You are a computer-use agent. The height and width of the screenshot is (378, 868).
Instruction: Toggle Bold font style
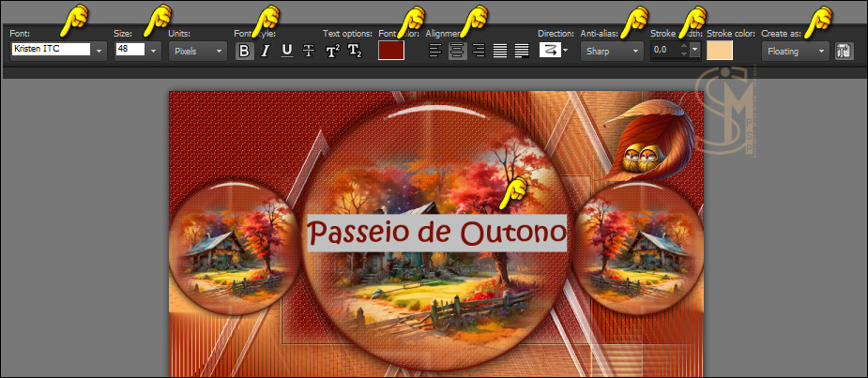click(x=244, y=51)
